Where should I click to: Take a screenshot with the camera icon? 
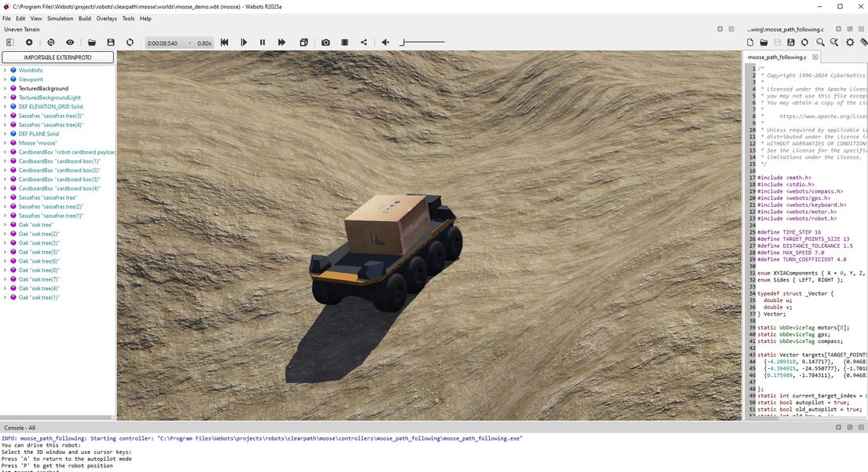pos(325,42)
